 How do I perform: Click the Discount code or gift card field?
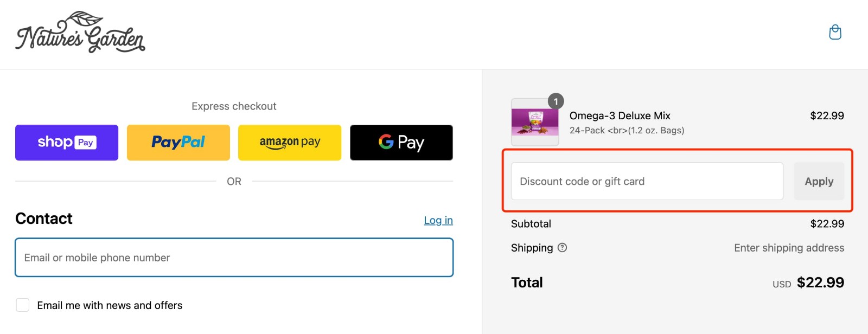pyautogui.click(x=646, y=181)
